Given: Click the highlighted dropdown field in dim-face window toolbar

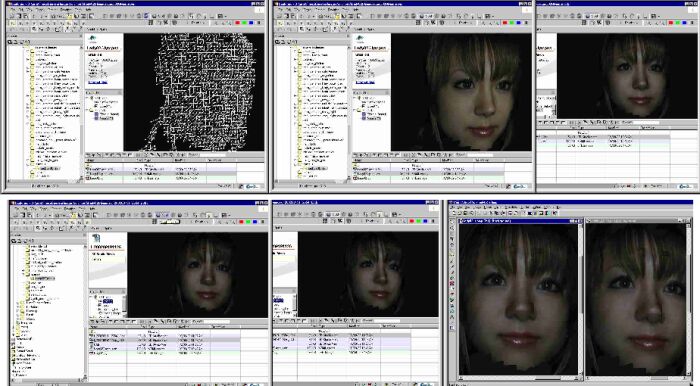Looking at the screenshot, I should click(170, 221).
